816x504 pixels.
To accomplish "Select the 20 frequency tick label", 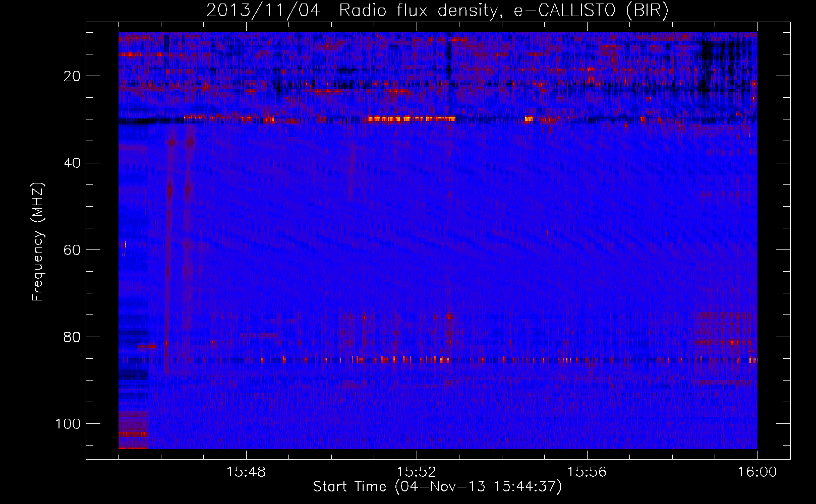I will click(x=72, y=76).
